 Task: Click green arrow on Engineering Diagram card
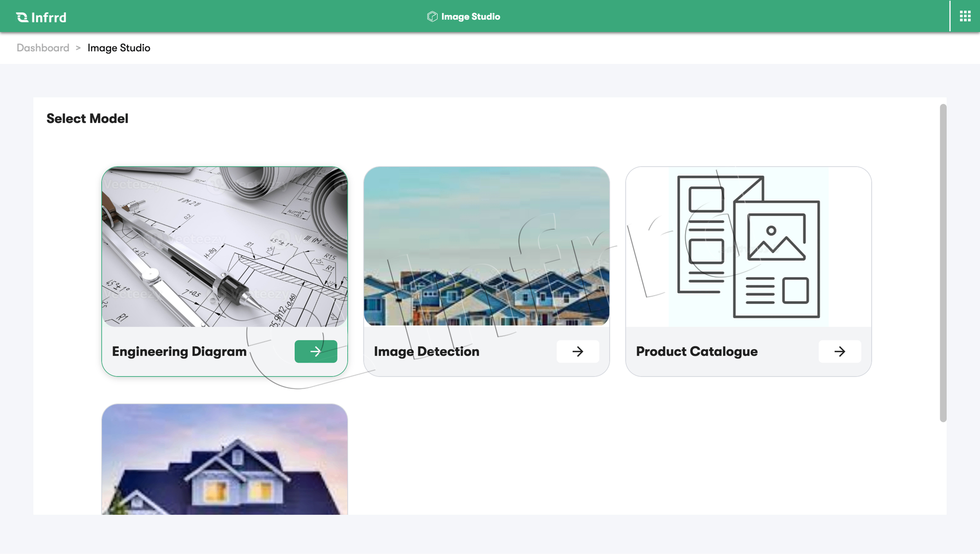316,352
